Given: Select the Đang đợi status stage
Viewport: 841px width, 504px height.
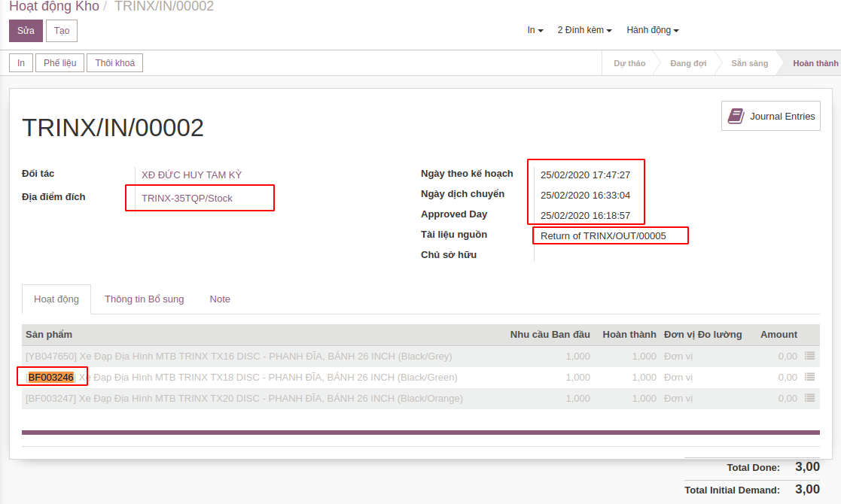Looking at the screenshot, I should tap(688, 63).
